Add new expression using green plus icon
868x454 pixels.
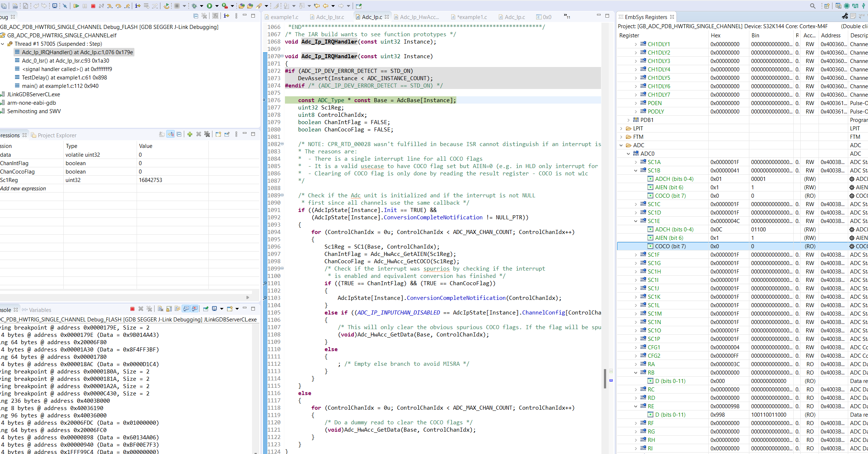point(190,134)
